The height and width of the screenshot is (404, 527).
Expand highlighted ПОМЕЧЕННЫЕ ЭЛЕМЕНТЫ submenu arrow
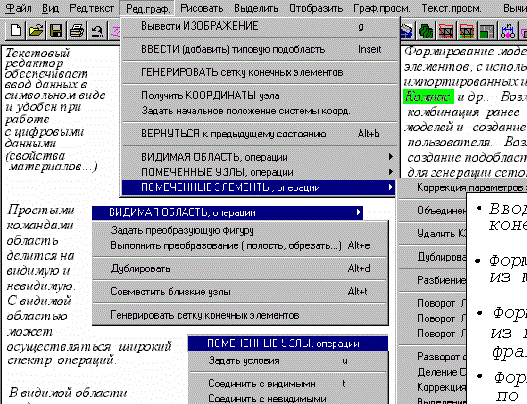click(x=391, y=187)
